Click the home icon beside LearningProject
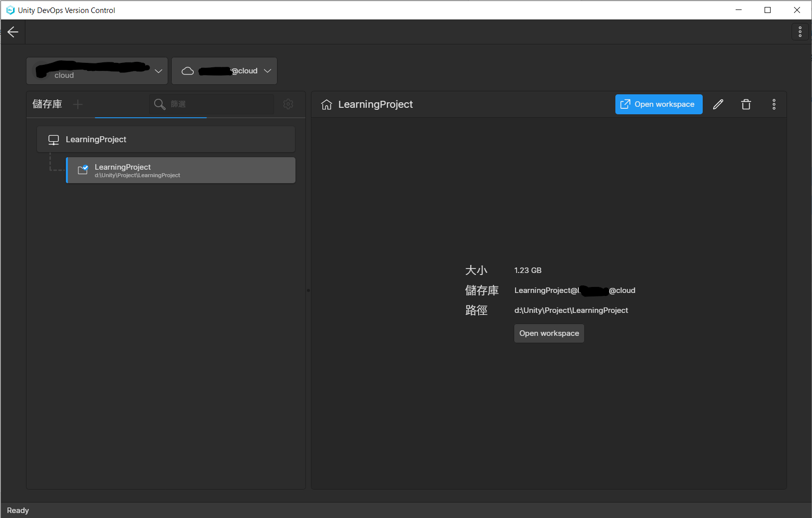 [326, 104]
